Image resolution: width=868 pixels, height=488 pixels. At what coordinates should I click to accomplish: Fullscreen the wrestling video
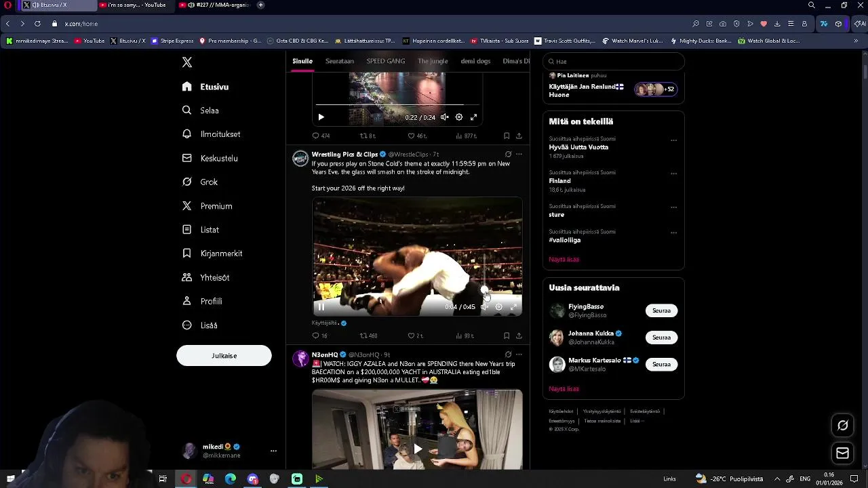pyautogui.click(x=513, y=307)
